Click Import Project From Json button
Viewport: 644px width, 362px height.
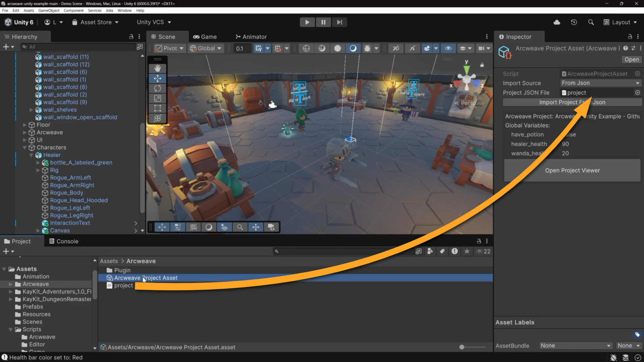point(572,102)
